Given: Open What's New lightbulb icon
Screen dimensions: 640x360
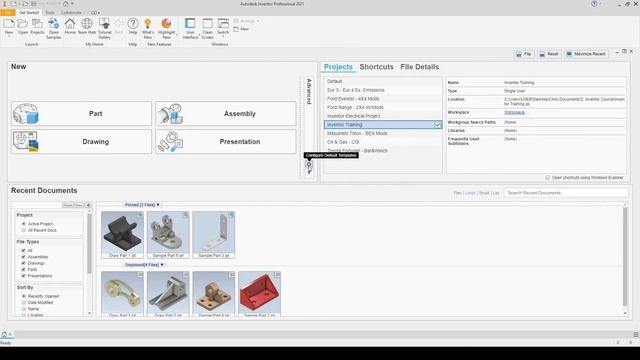Looking at the screenshot, I should [148, 24].
